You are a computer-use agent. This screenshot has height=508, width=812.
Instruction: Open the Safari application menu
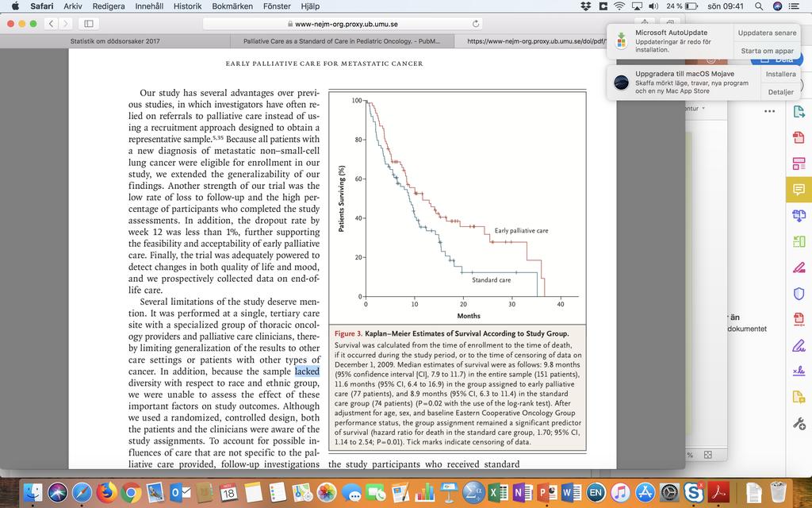[41, 6]
